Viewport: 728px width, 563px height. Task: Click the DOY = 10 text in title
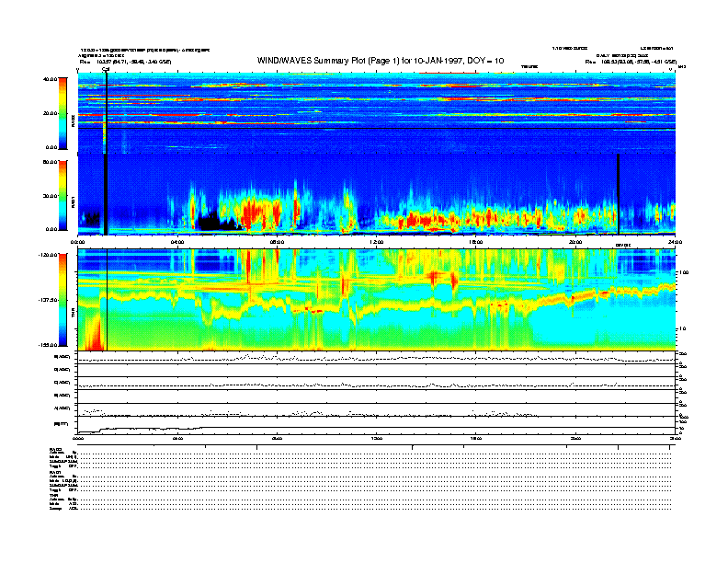point(485,61)
